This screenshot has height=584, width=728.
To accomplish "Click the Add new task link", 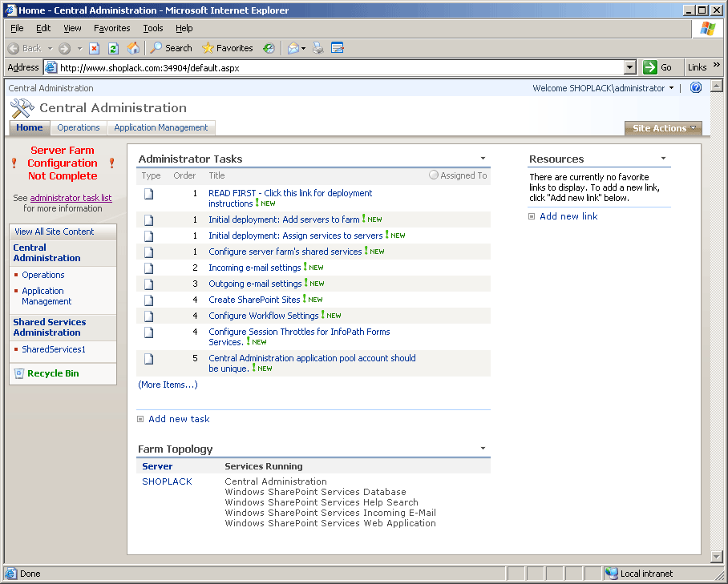I will [x=180, y=419].
